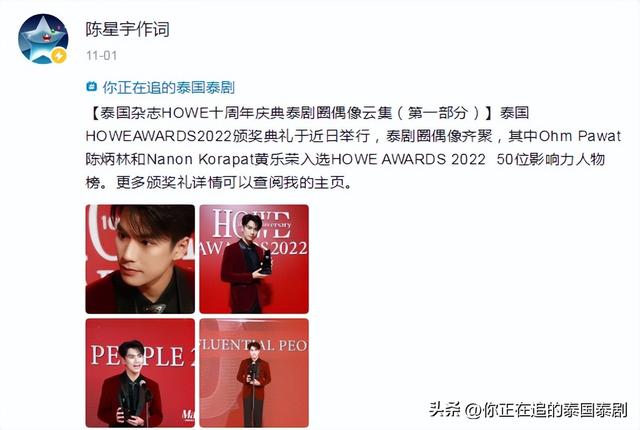The width and height of the screenshot is (640, 430).
Task: Click watermark handle @你正在追的泰国泰剧
Action: click(x=546, y=410)
